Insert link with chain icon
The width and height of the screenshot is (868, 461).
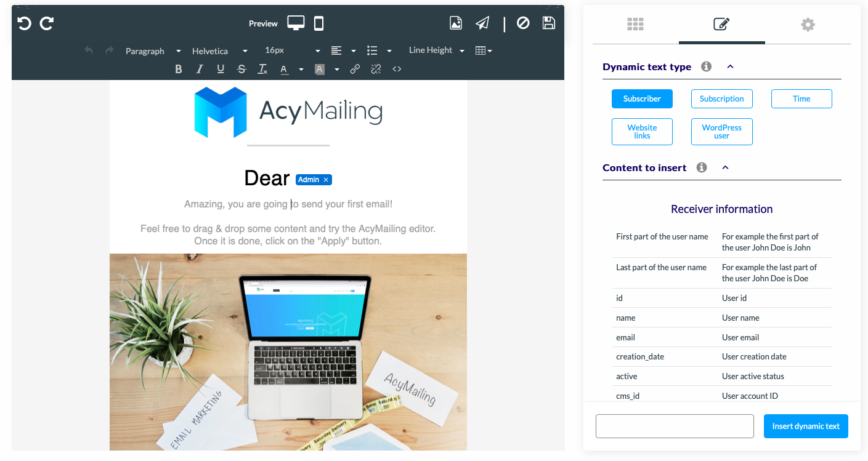click(355, 70)
